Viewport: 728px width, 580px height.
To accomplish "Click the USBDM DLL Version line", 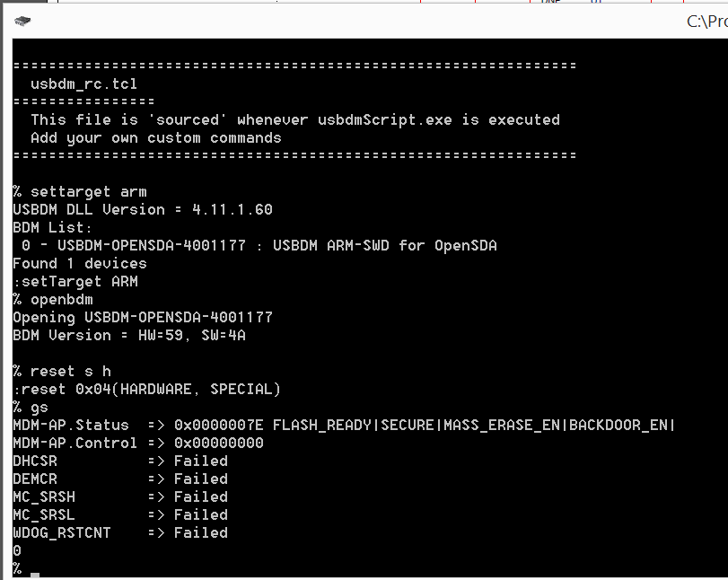I will point(142,209).
